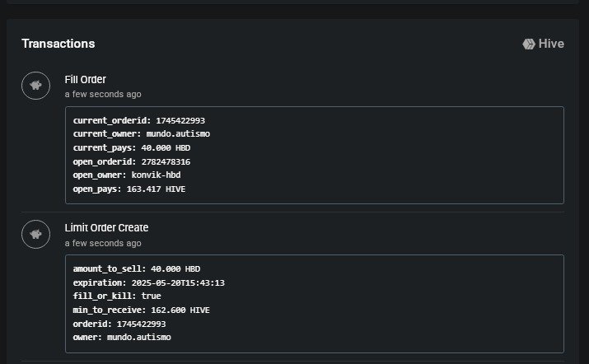Viewport: 589px width, 364px height.
Task: Click owner mundo.autismo in Limit Order
Action: (x=122, y=338)
